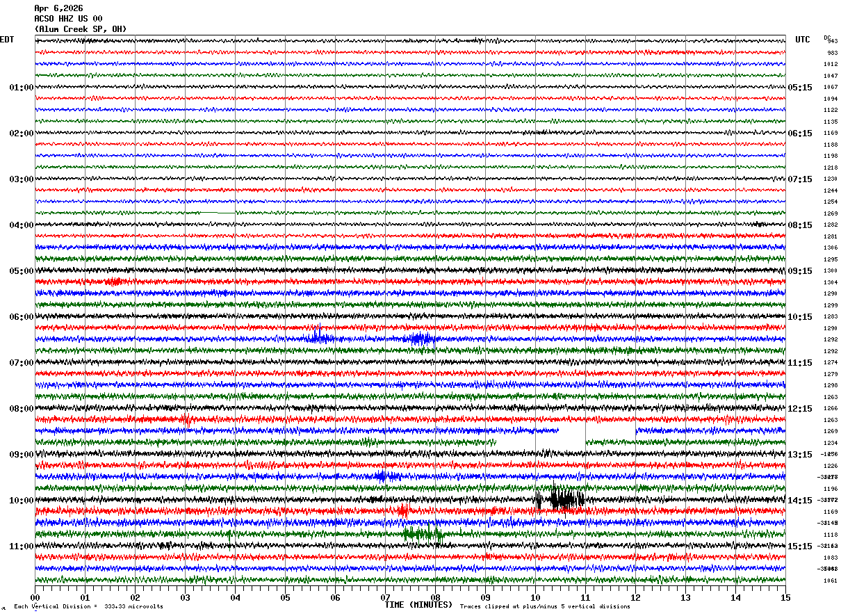Viewport: 841px width, 616px height.
Task: Select the '10:00' EDT time label
Action: (x=21, y=501)
